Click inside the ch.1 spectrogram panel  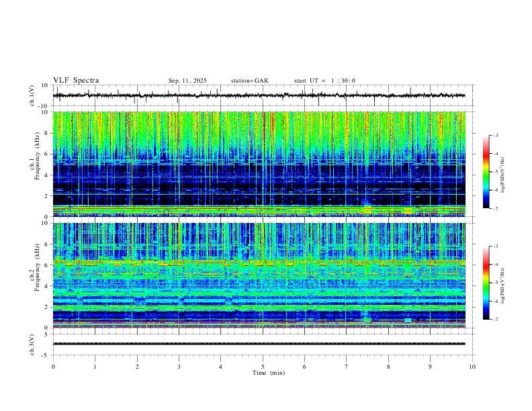pyautogui.click(x=259, y=164)
